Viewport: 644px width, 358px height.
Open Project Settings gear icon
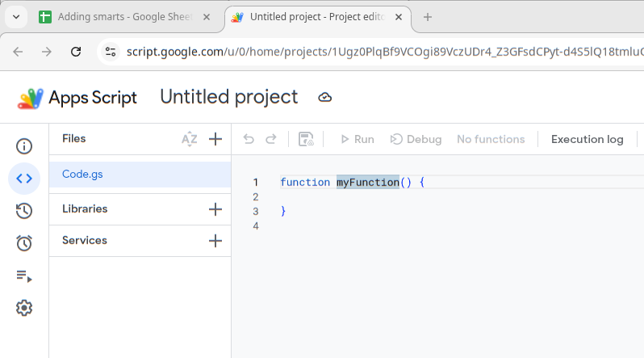pos(24,308)
